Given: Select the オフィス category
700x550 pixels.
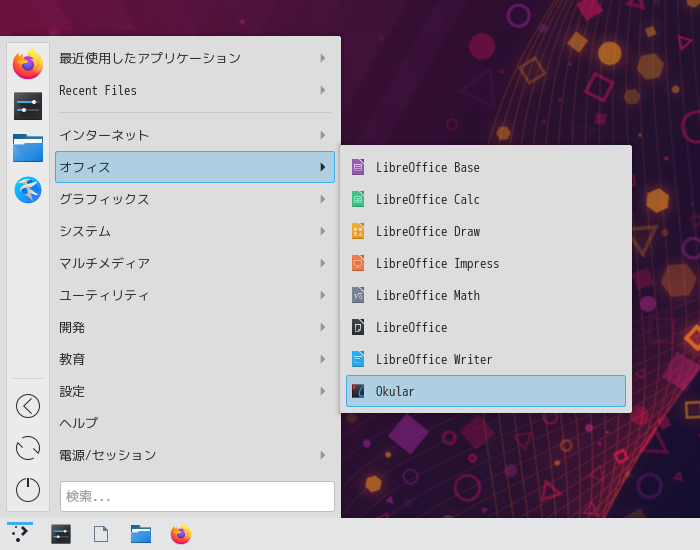Looking at the screenshot, I should [x=195, y=167].
